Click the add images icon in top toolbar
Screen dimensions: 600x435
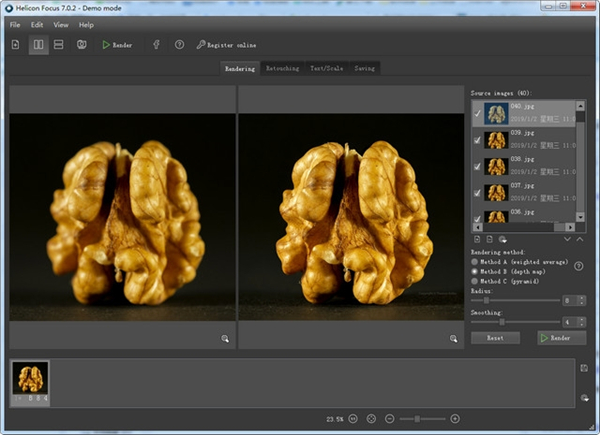(x=15, y=45)
